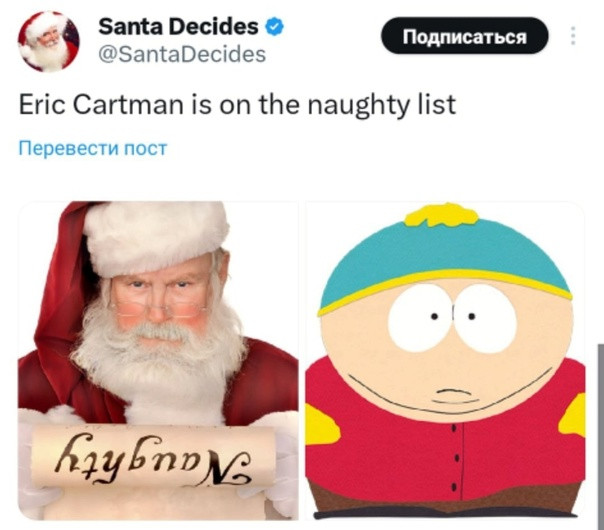Click the gray scrollbar at right edge
The width and height of the screenshot is (604, 530).
[601, 435]
